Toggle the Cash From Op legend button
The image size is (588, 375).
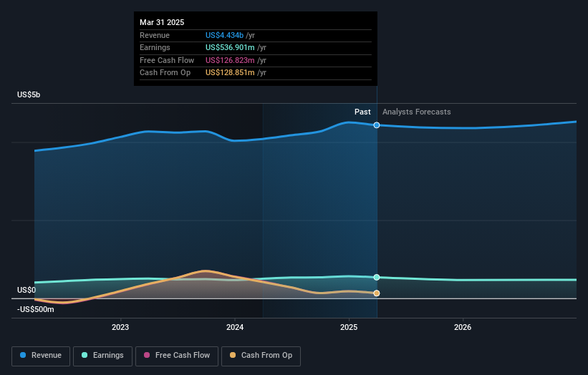(261, 356)
